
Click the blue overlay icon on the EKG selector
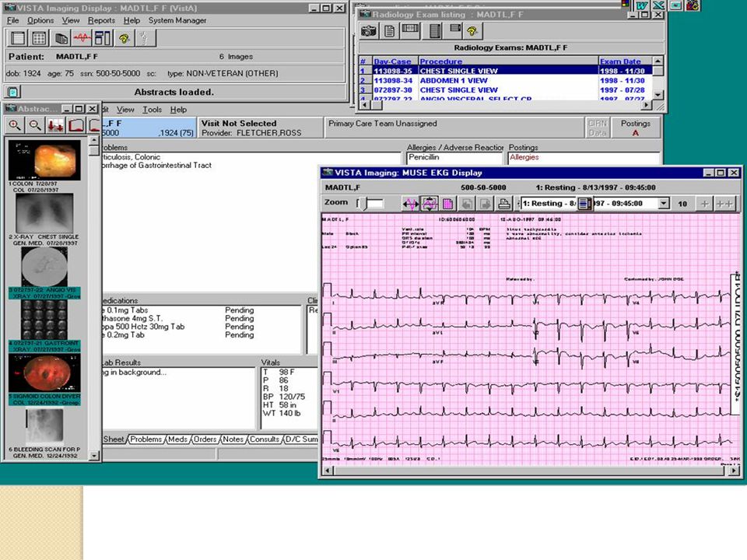(x=585, y=204)
